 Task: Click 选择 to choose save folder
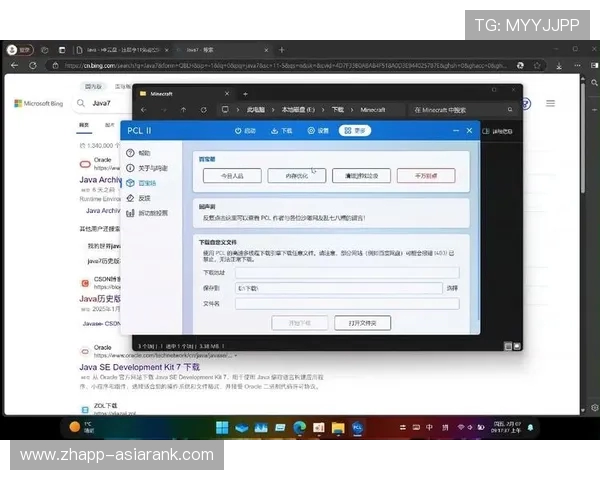click(x=452, y=288)
